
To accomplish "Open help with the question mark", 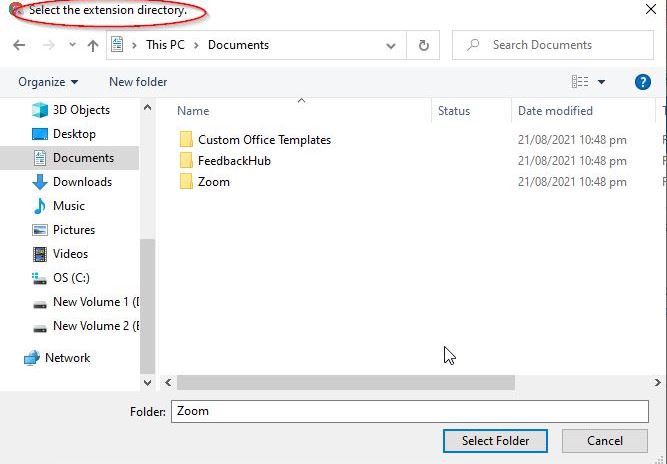I will 642,82.
